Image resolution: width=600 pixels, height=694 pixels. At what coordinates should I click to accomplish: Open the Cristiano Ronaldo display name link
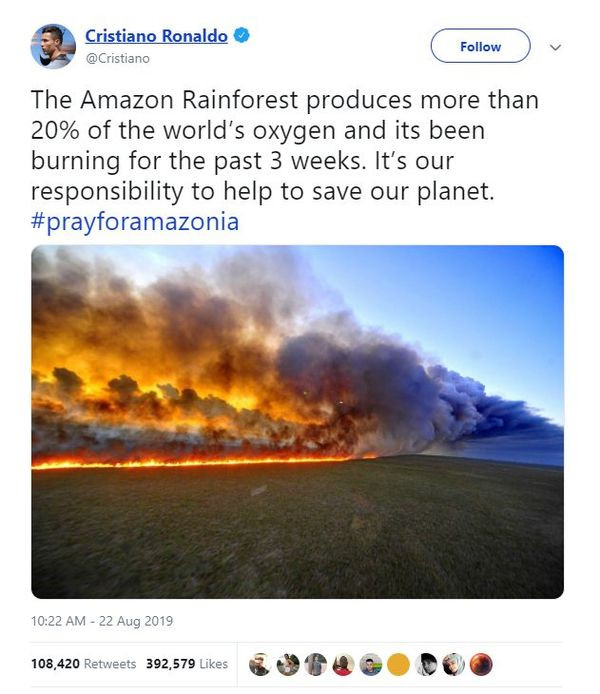[x=156, y=36]
